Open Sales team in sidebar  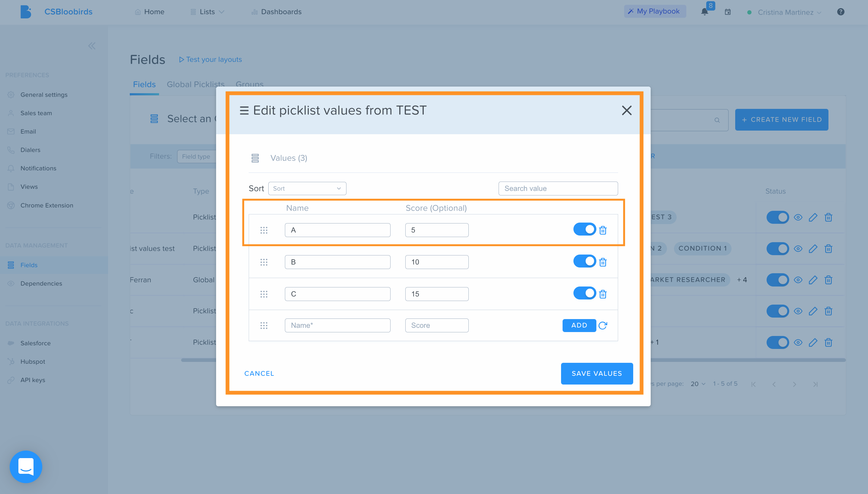[36, 113]
